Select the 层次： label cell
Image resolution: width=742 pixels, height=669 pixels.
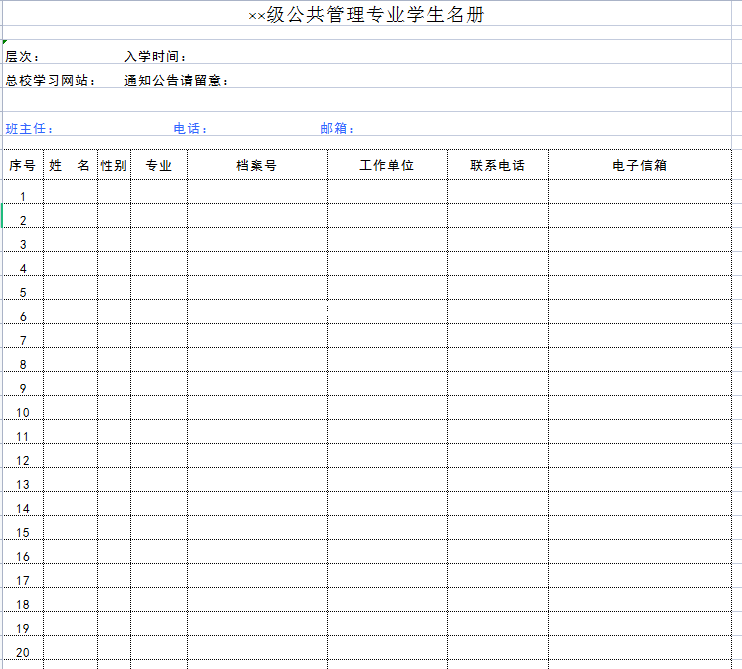point(23,57)
